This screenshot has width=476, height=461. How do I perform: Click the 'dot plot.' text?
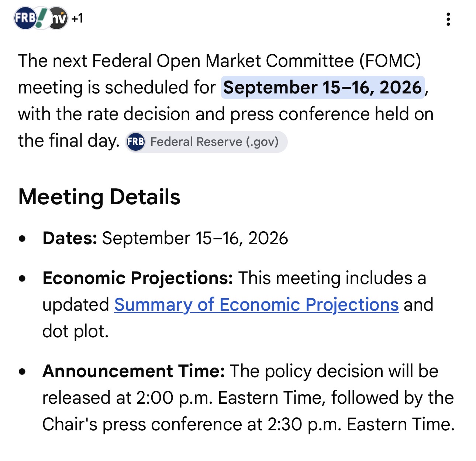(75, 331)
